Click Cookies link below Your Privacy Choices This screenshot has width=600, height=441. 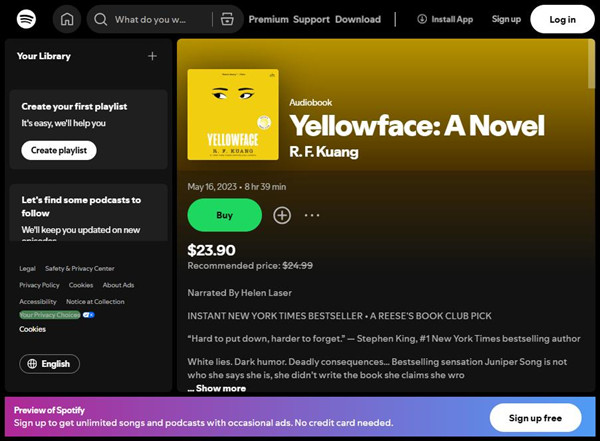click(x=33, y=329)
